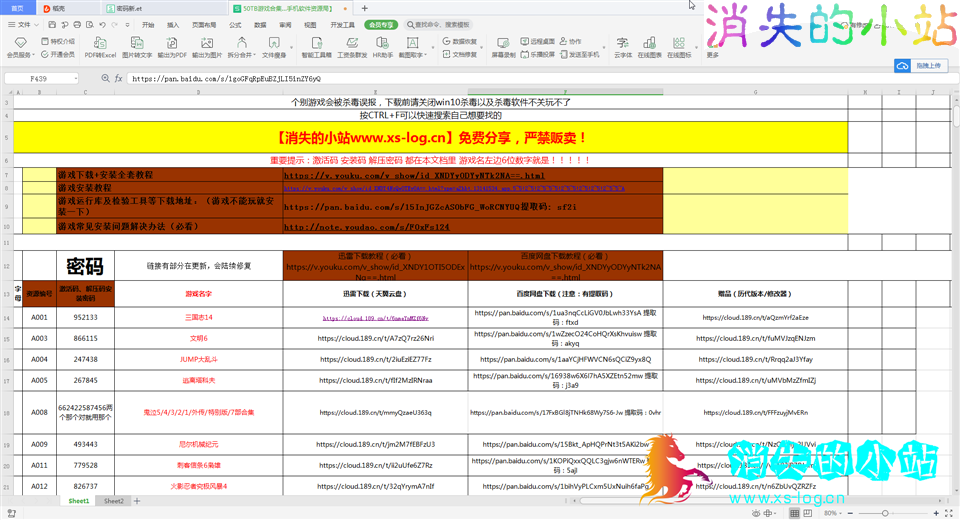Open the Name Box dropdown arrow
960x520 pixels.
coord(75,78)
